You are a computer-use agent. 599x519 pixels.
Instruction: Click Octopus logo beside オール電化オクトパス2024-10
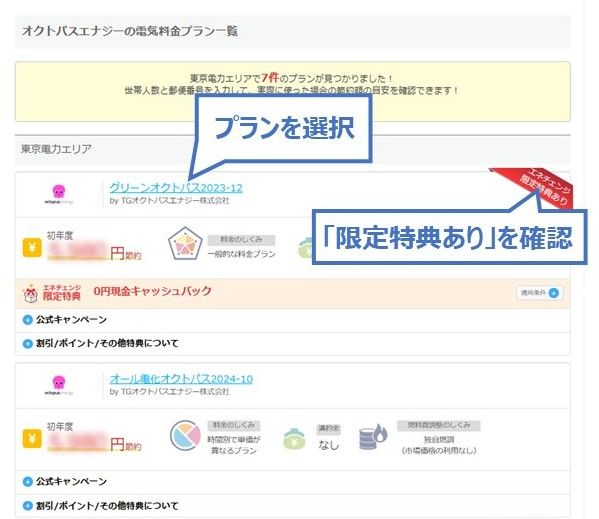tap(58, 385)
